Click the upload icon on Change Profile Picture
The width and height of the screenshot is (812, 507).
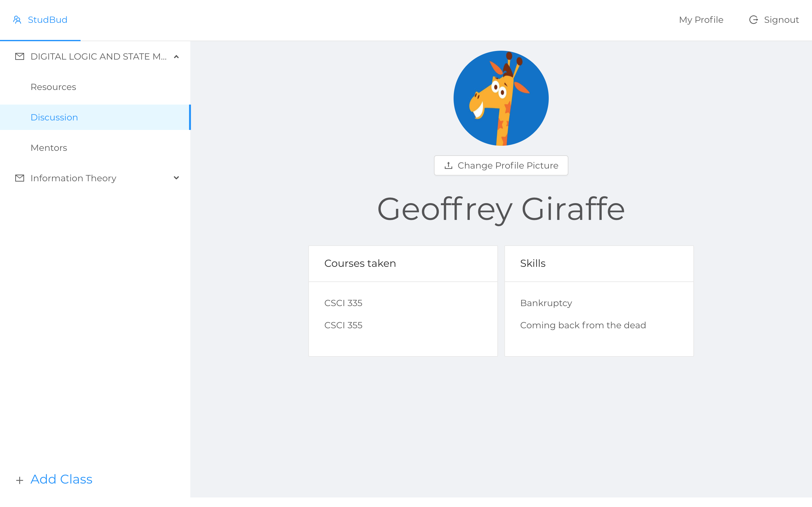pos(448,166)
